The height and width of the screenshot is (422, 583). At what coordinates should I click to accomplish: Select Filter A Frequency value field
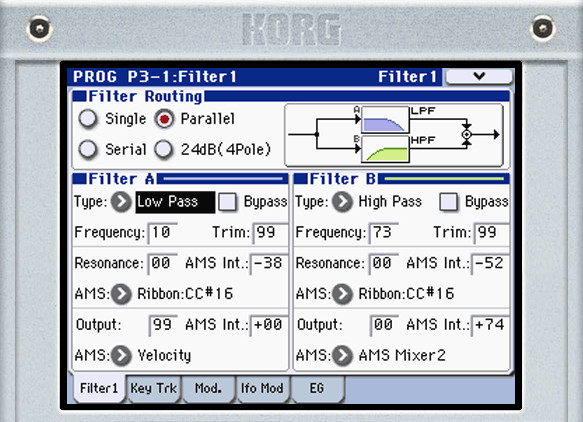coord(162,233)
